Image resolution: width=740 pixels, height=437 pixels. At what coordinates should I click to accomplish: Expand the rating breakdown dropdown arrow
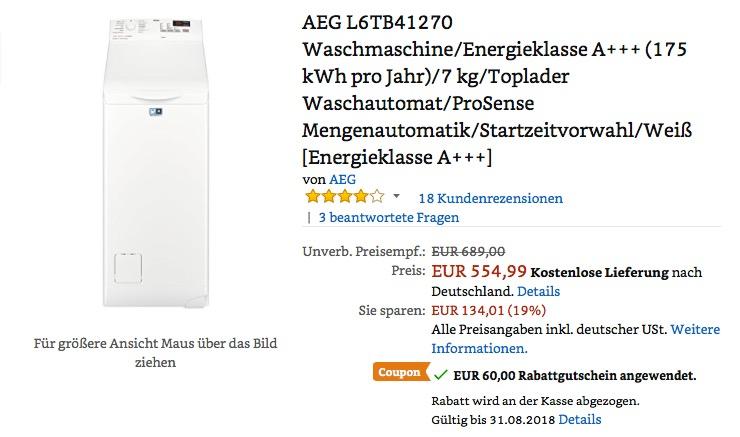(396, 196)
